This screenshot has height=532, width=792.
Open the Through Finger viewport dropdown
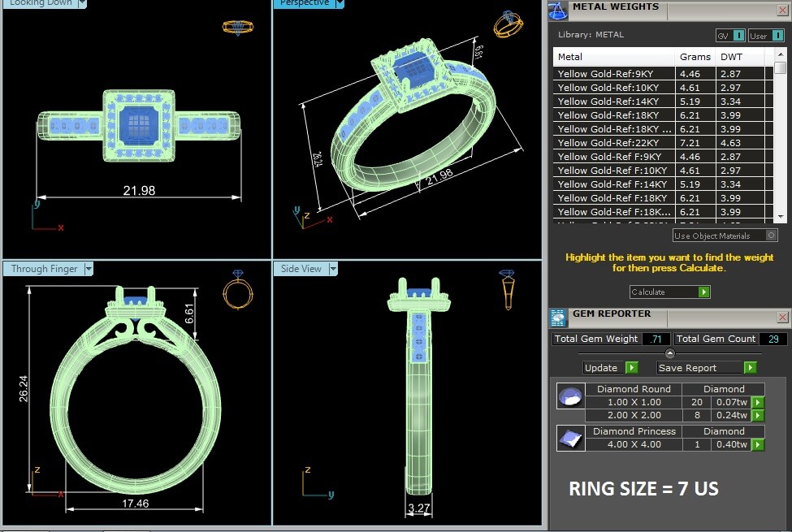coord(89,269)
